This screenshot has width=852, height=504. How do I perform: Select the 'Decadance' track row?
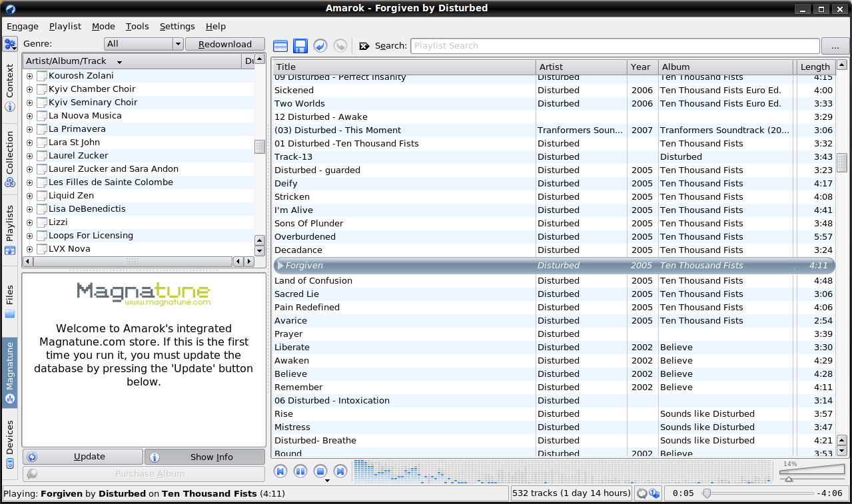pyautogui.click(x=554, y=250)
